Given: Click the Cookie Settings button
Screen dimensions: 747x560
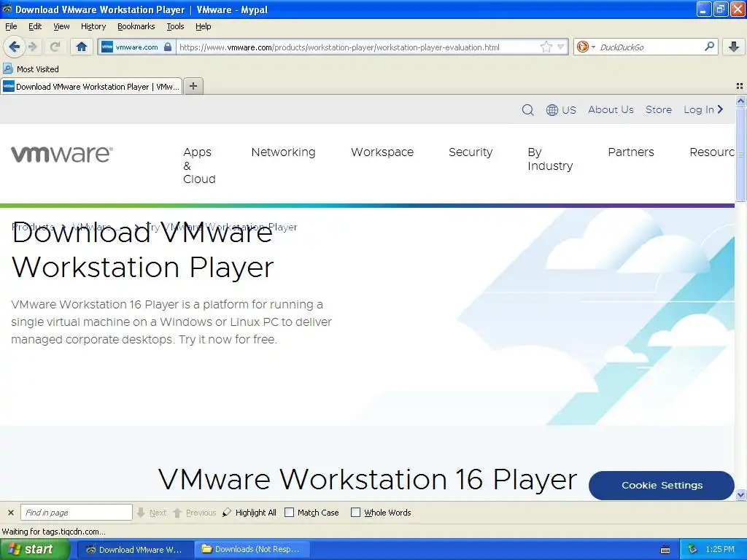Looking at the screenshot, I should click(661, 485).
